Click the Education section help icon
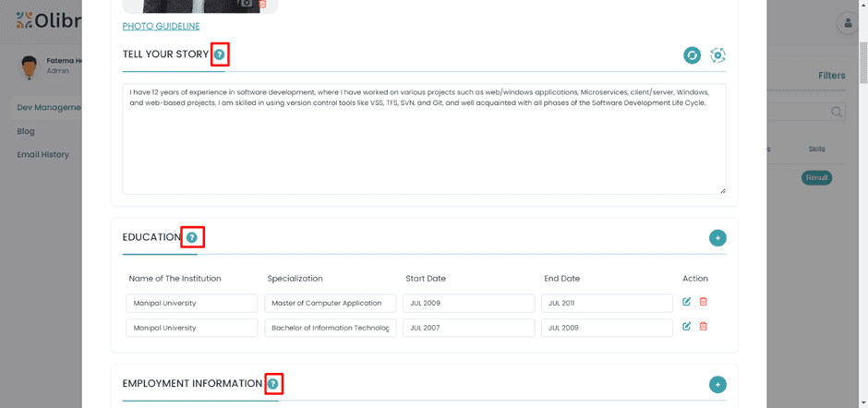The height and width of the screenshot is (408, 868). click(x=191, y=237)
